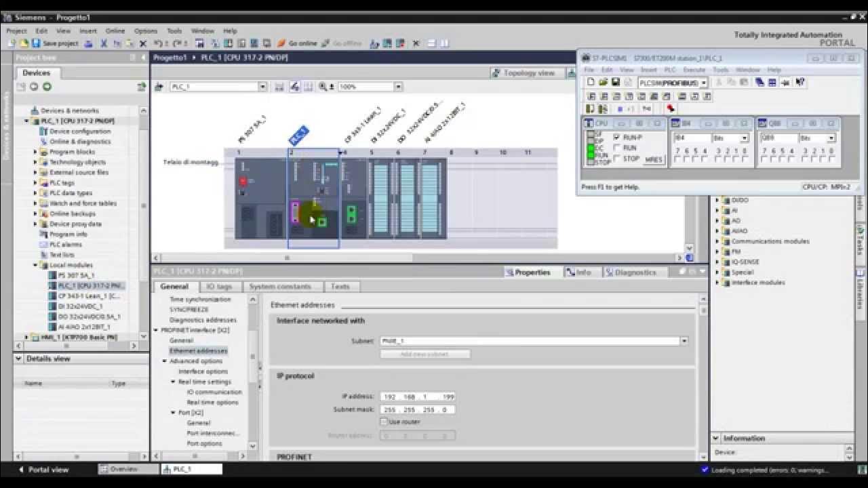Click green forward arrow in Devices pane

click(47, 87)
